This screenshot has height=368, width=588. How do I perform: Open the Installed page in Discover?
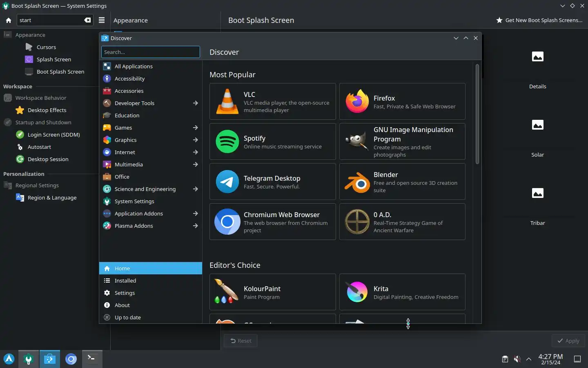pyautogui.click(x=150, y=280)
